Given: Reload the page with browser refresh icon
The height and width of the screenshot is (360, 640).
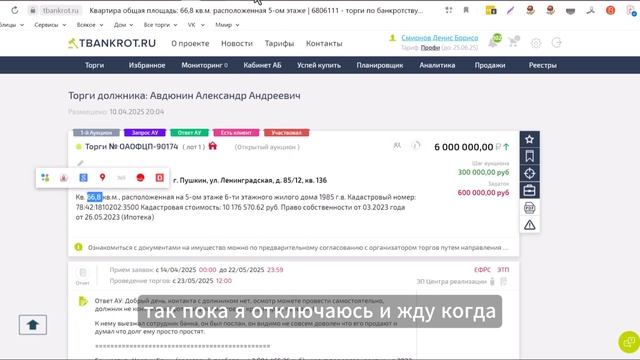Looking at the screenshot, I should point(15,11).
